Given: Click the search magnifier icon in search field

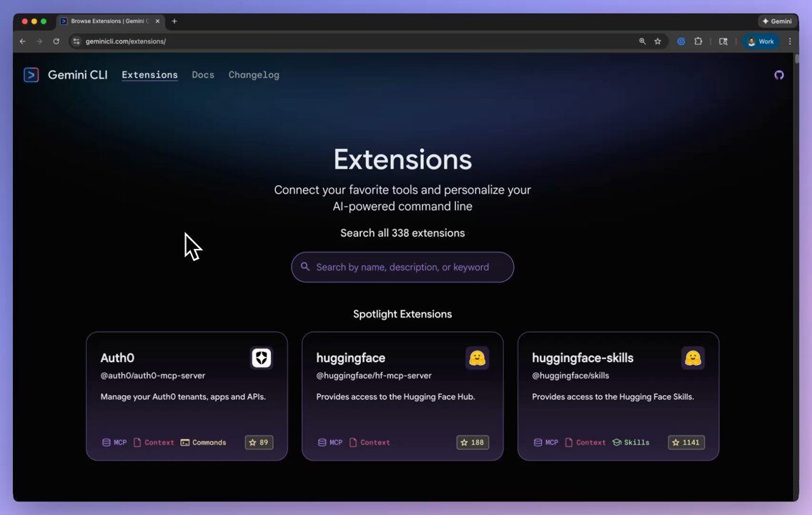Looking at the screenshot, I should [x=305, y=267].
